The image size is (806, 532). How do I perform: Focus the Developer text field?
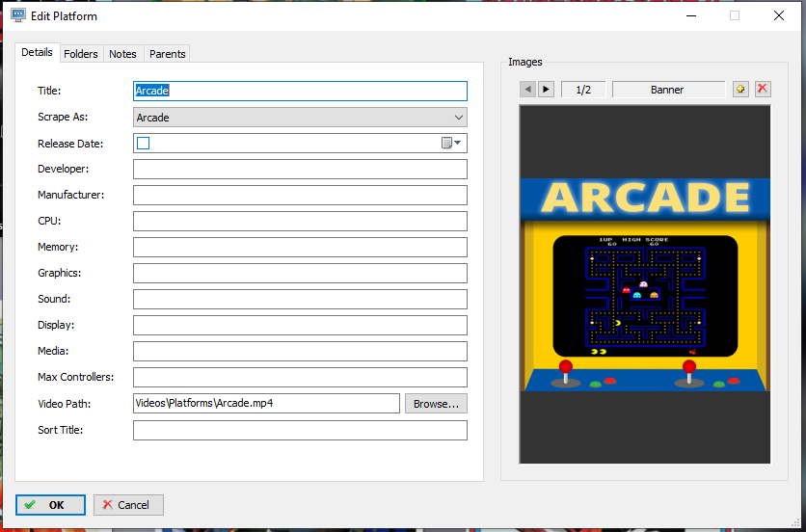300,169
